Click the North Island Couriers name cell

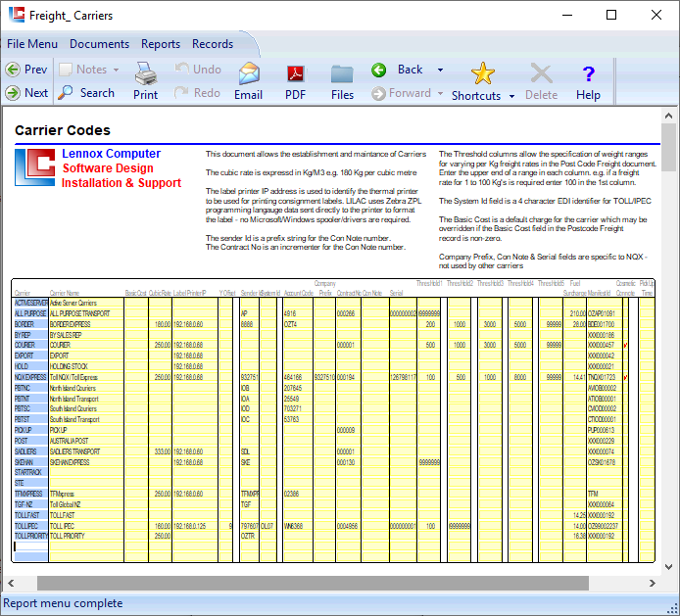tap(86, 389)
